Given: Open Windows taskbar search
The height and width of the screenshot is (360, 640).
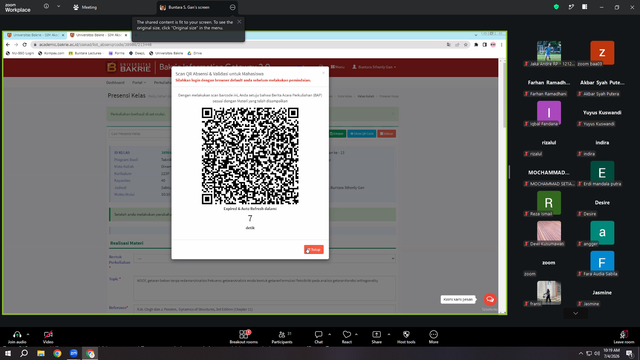Looking at the screenshot, I should (24, 353).
